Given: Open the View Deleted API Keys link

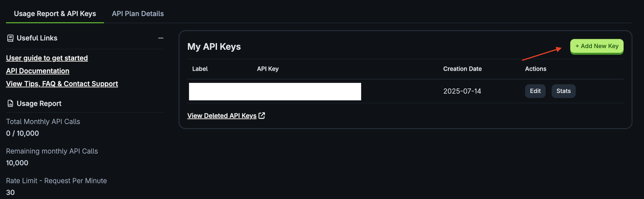Looking at the screenshot, I should (222, 116).
